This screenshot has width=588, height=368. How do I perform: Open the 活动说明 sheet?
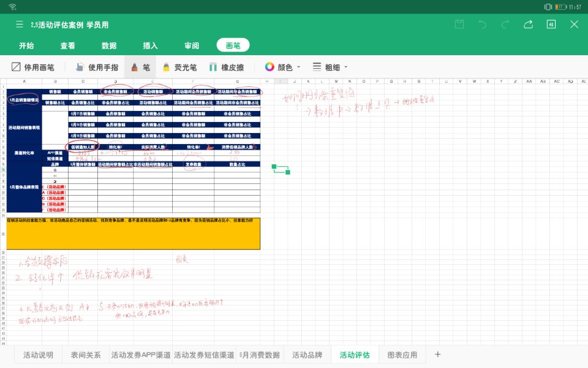tap(38, 355)
